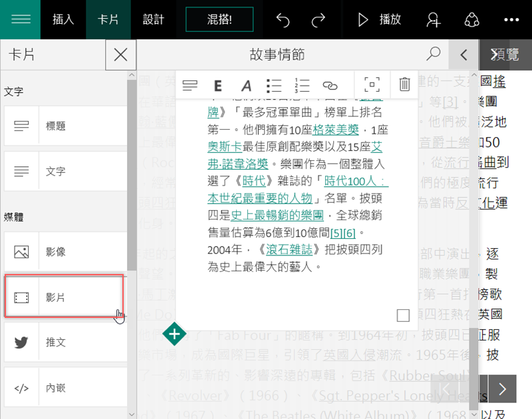Click the add author/share person icon
Image resolution: width=532 pixels, height=419 pixels.
[x=434, y=20]
